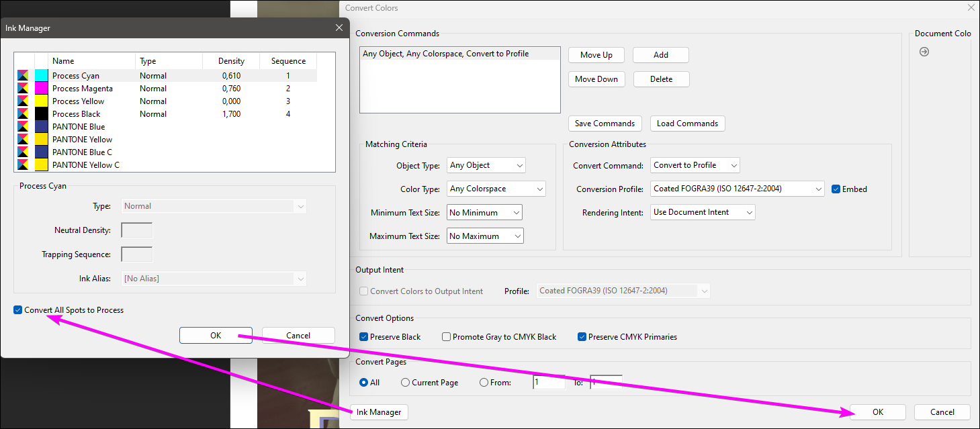Click PANTONE Yellow C's ink swatch
The image size is (980, 429).
point(40,164)
